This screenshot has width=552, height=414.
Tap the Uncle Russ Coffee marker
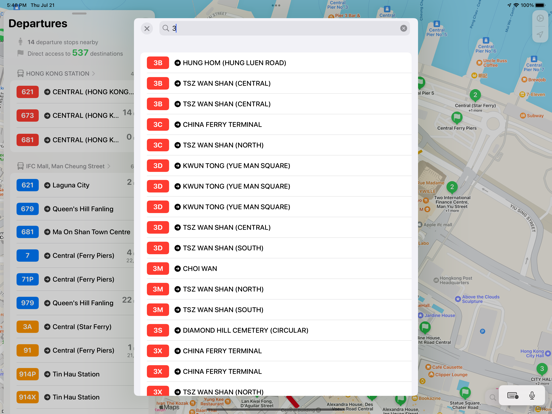(x=479, y=63)
